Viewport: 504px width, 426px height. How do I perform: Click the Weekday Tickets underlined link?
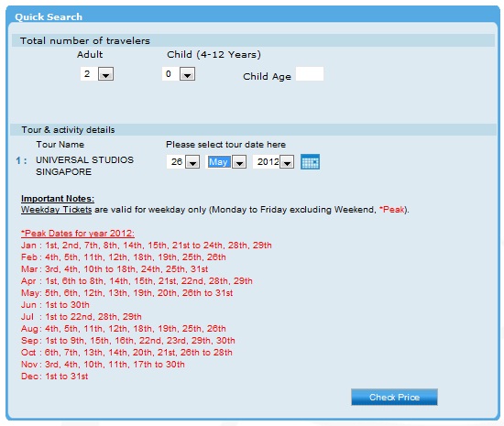point(56,210)
